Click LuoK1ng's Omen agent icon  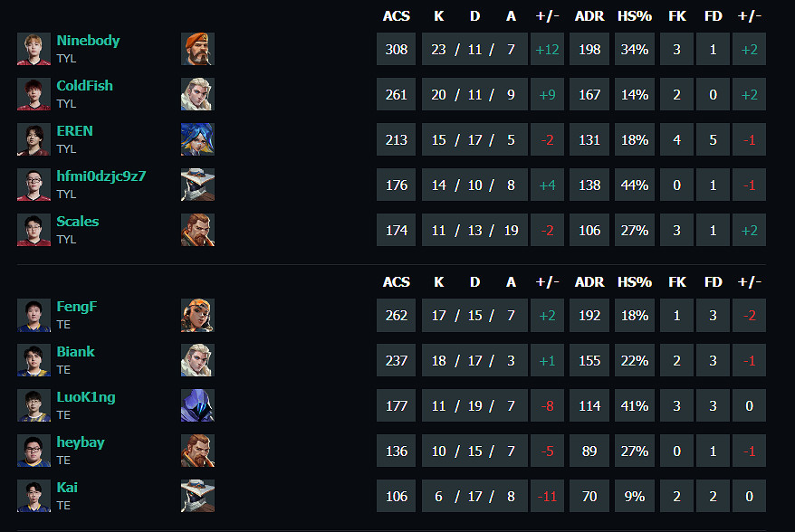click(197, 405)
